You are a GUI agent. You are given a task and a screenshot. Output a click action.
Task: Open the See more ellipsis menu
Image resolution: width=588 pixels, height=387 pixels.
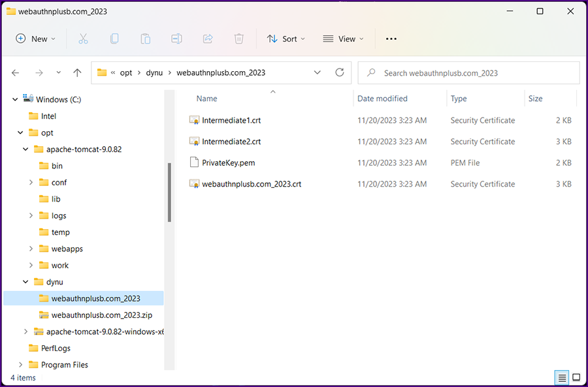click(391, 39)
